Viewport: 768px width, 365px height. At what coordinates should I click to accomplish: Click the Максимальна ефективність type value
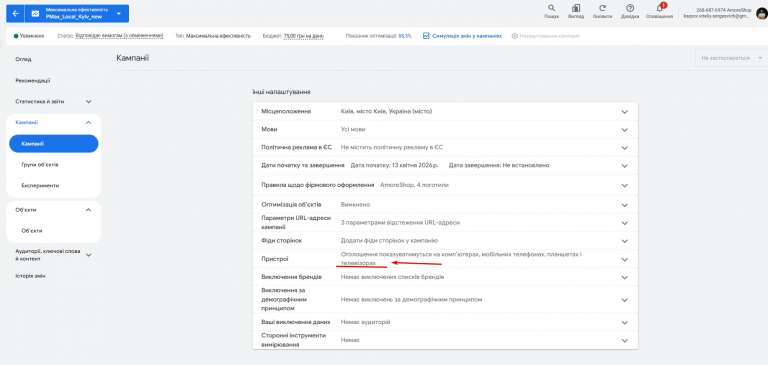tap(219, 36)
